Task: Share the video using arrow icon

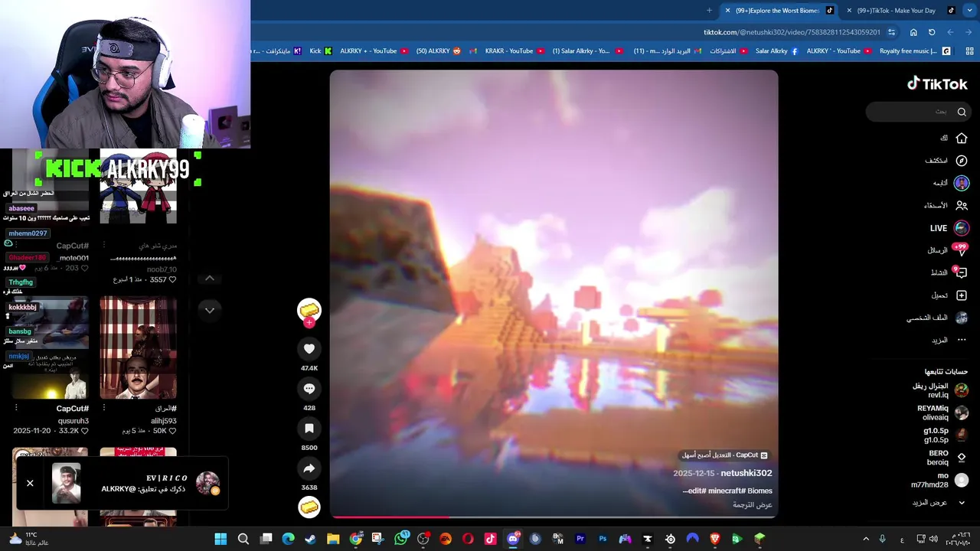Action: coord(309,468)
